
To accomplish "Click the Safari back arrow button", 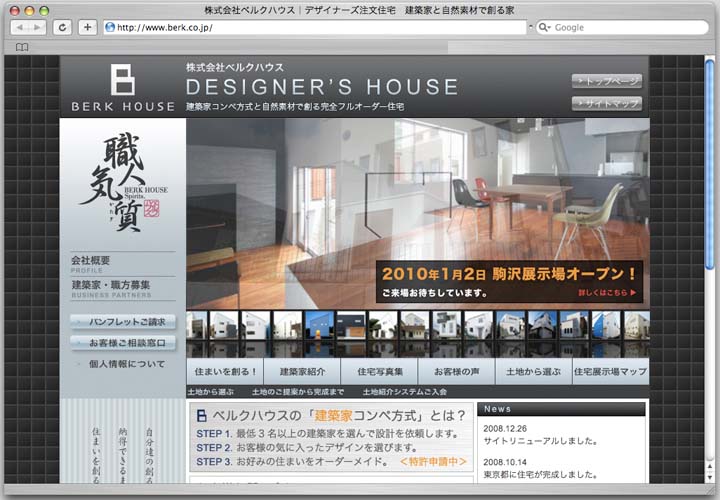I will coord(19,27).
